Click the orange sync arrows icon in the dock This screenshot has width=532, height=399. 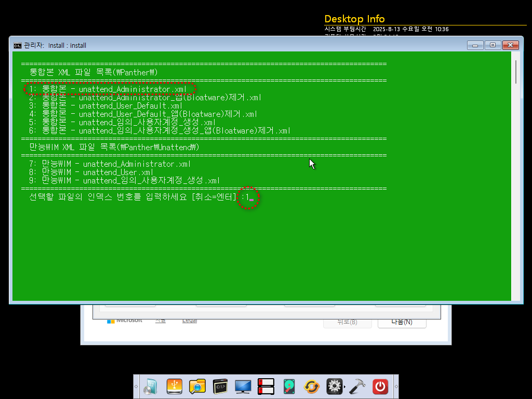coord(312,387)
